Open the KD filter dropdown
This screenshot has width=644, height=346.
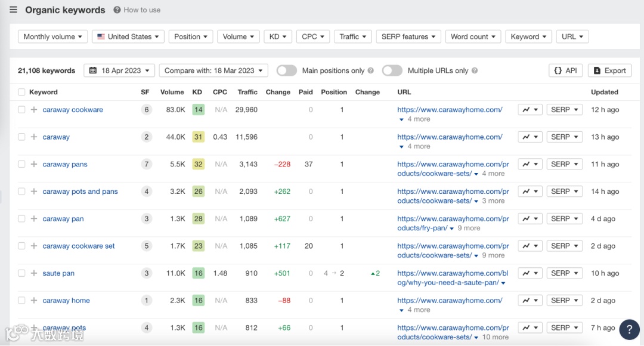278,36
